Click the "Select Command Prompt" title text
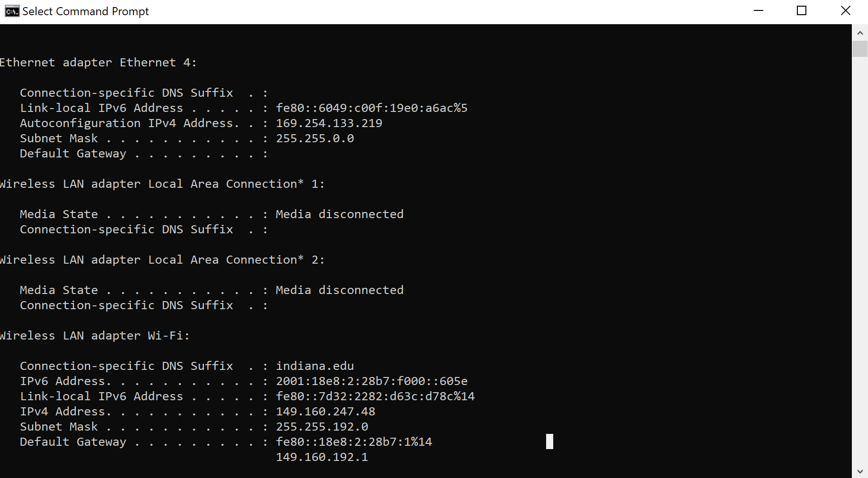 pyautogui.click(x=86, y=11)
